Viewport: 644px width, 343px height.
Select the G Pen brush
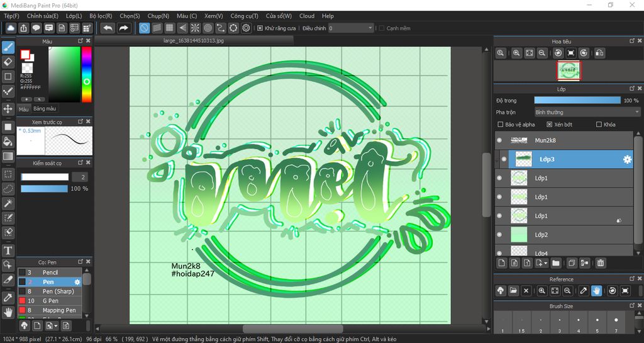click(x=50, y=301)
